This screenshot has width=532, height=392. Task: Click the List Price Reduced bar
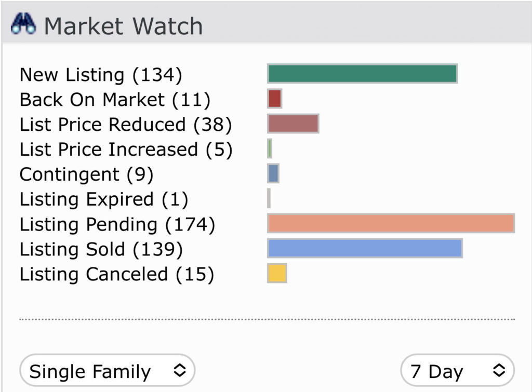pos(293,124)
